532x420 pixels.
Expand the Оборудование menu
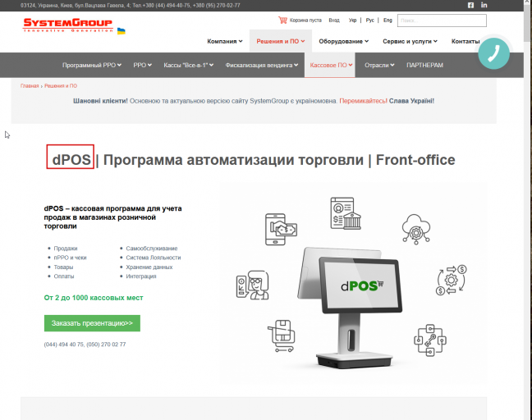[343, 41]
